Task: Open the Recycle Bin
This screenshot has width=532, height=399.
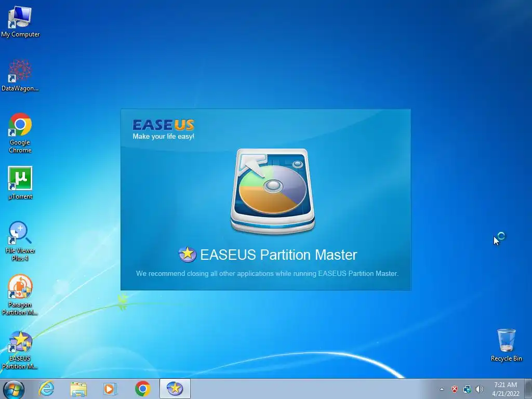Action: 506,345
